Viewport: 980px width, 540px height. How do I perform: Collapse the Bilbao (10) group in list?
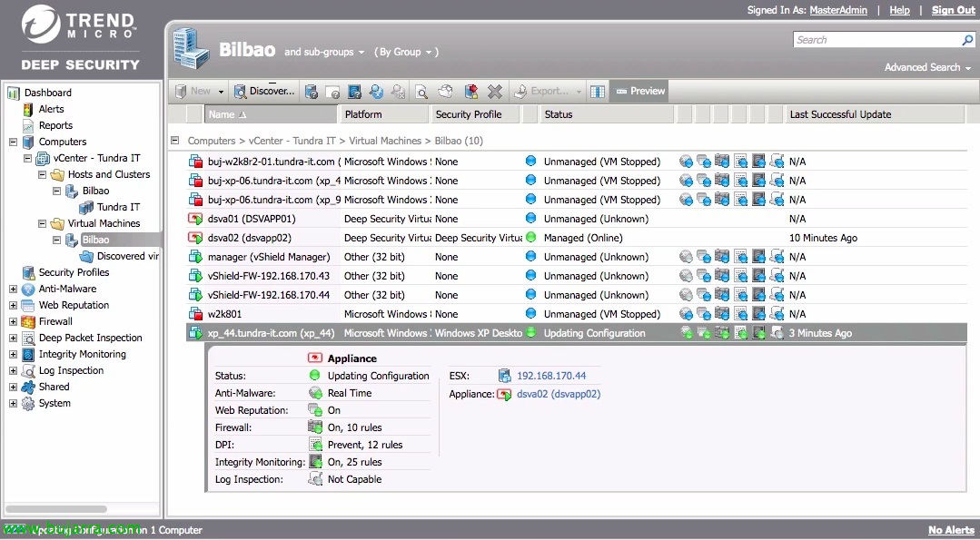pos(175,141)
